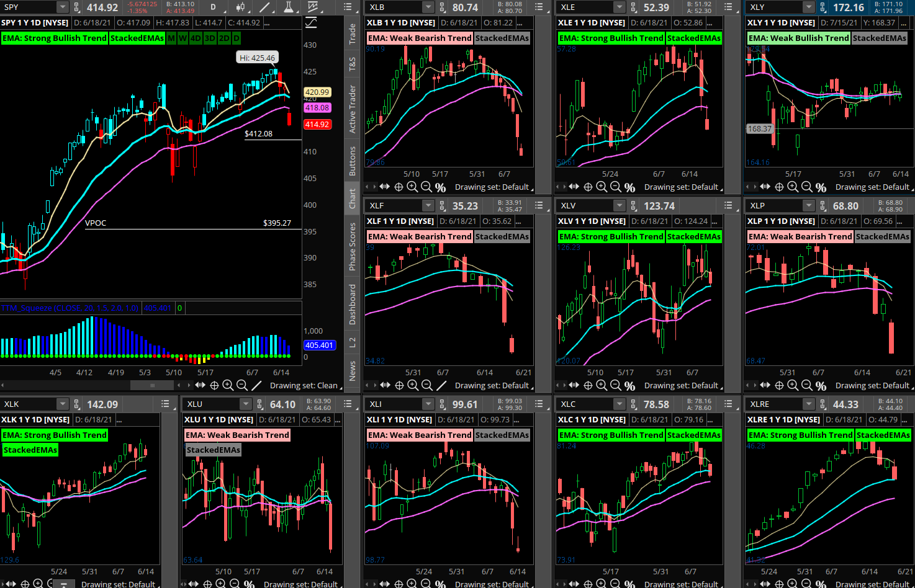Open the patterns icon in SPY toolbar

pyautogui.click(x=312, y=7)
